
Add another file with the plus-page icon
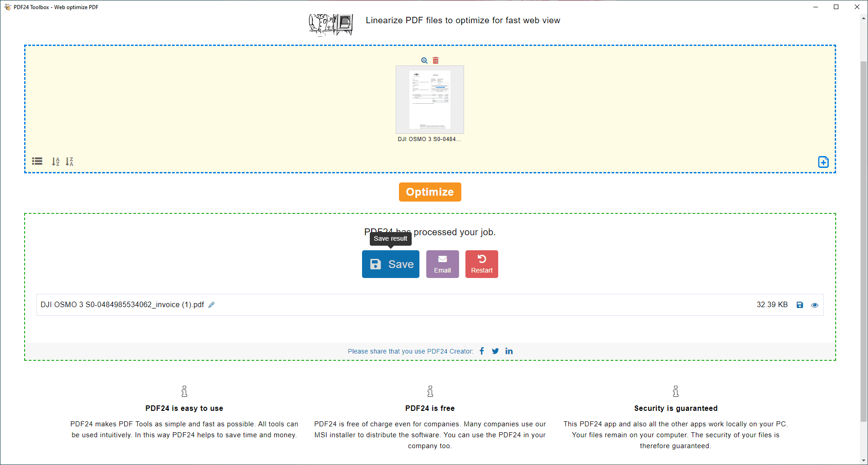tap(823, 162)
